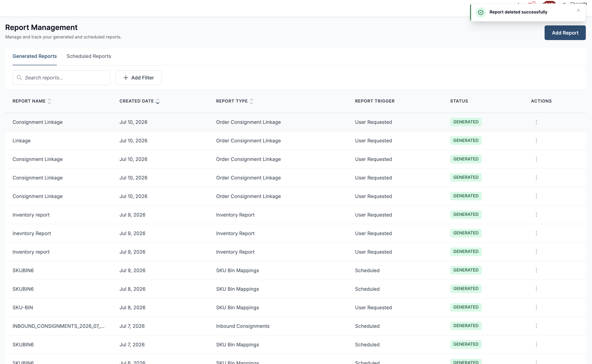This screenshot has width=592, height=364.
Task: Click SKU Bin Mappings type in SKU-BIN row
Action: [237, 307]
